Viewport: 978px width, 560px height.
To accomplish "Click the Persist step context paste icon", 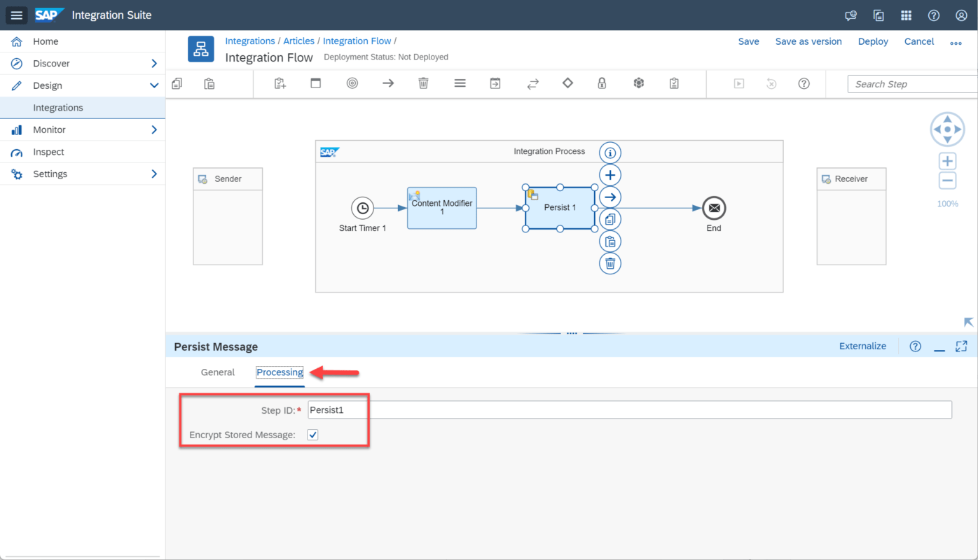I will click(610, 241).
